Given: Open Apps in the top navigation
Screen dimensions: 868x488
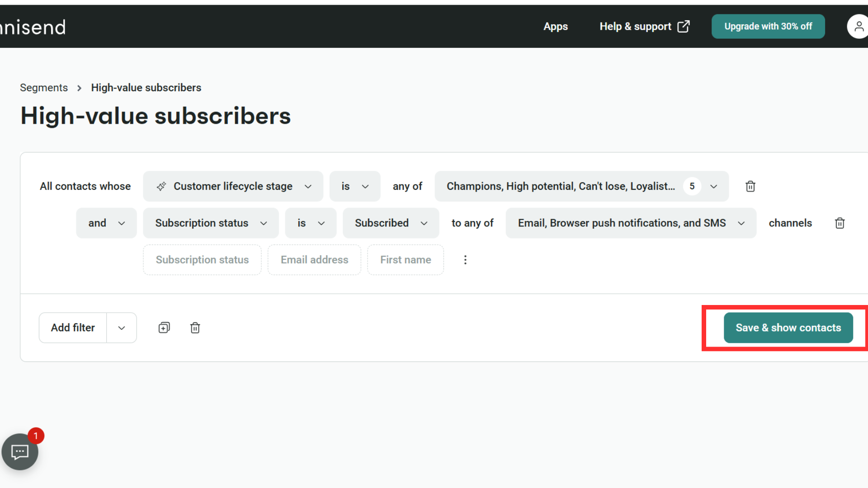Looking at the screenshot, I should pyautogui.click(x=555, y=27).
